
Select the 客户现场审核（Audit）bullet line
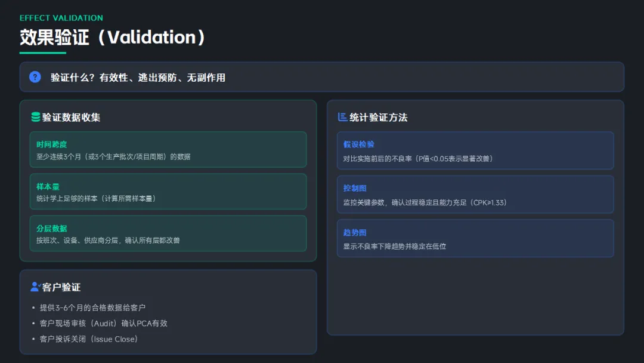point(103,323)
